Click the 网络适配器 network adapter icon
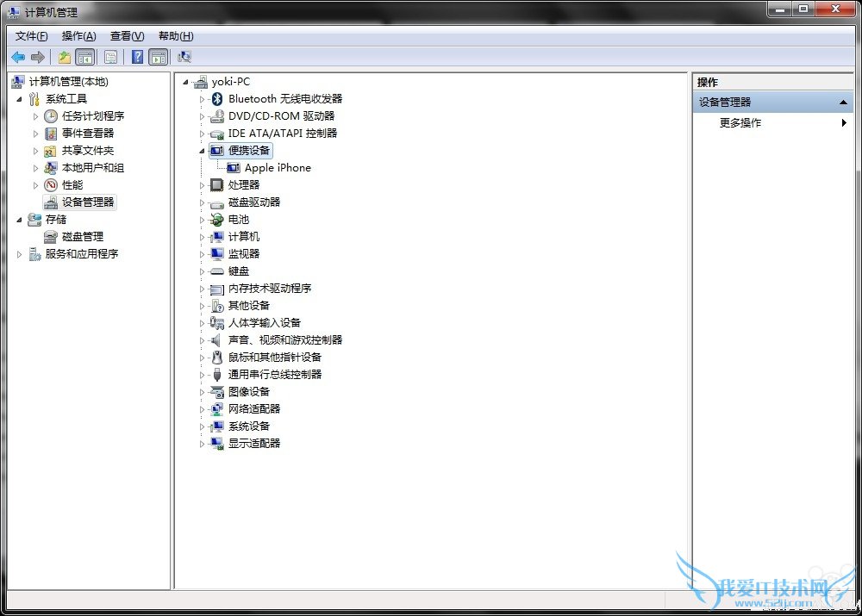Screen dimensions: 862x616 pos(217,409)
